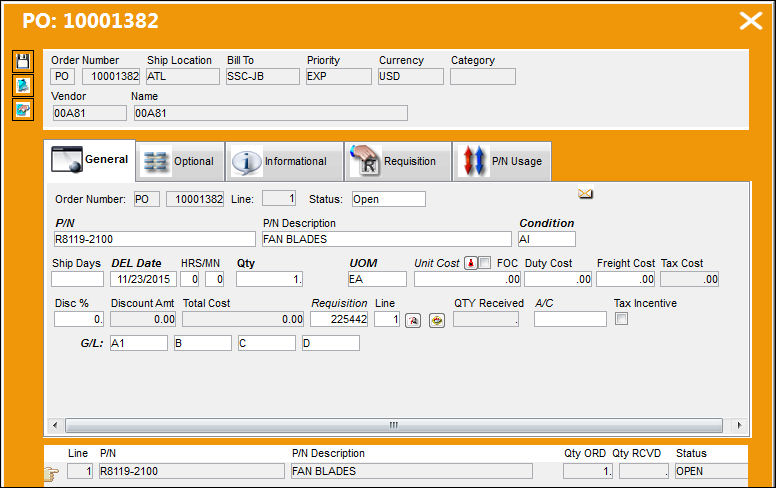Switch to the Optional tab
776x488 pixels.
pos(180,161)
